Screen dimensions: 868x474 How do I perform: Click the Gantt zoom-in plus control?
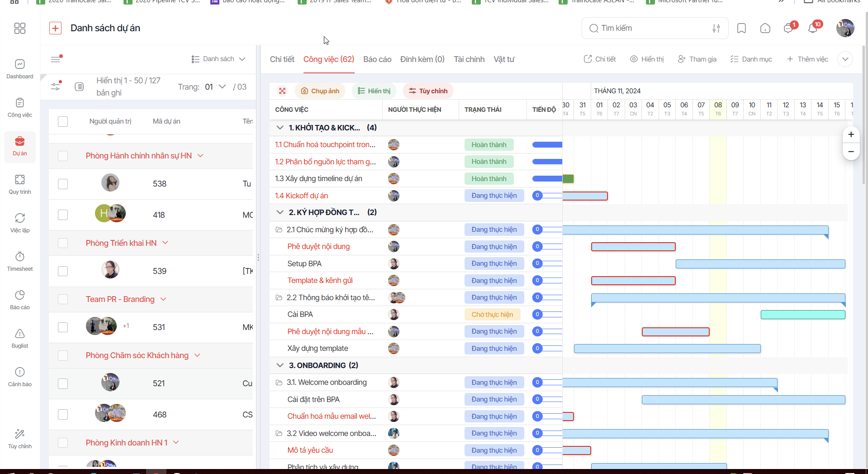(851, 134)
